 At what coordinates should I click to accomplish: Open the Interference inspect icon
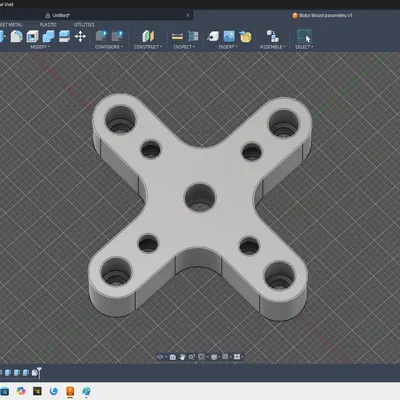click(x=193, y=36)
